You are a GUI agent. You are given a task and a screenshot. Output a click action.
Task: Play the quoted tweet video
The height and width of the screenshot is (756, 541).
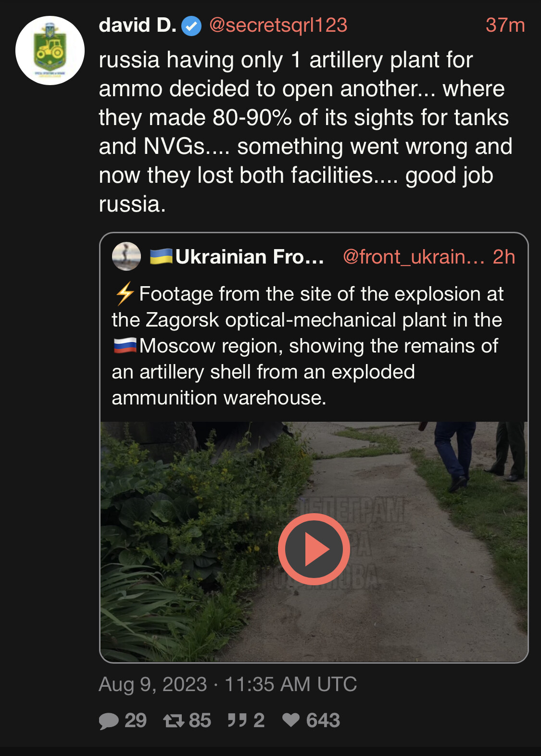[314, 549]
